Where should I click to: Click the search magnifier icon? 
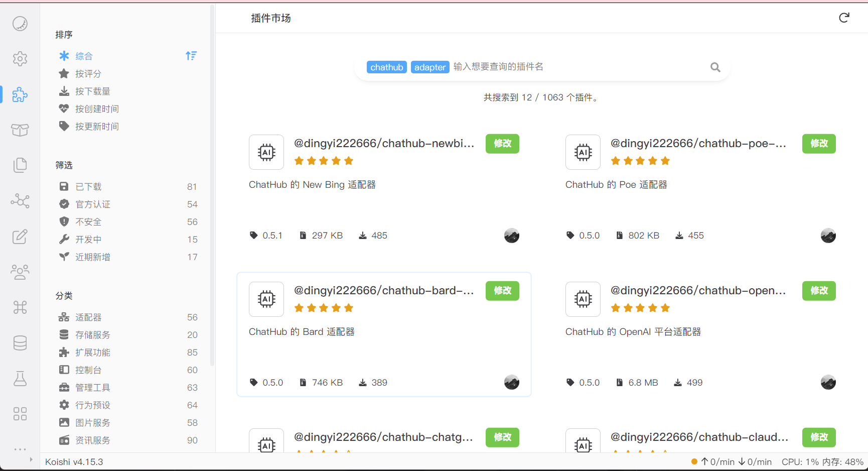click(x=715, y=67)
